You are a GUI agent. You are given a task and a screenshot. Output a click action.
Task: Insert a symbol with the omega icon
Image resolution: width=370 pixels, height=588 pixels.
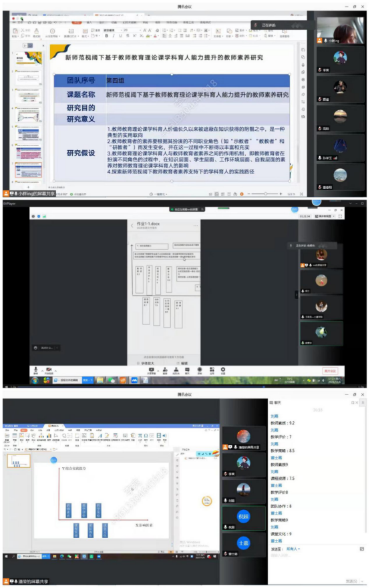[146, 435]
